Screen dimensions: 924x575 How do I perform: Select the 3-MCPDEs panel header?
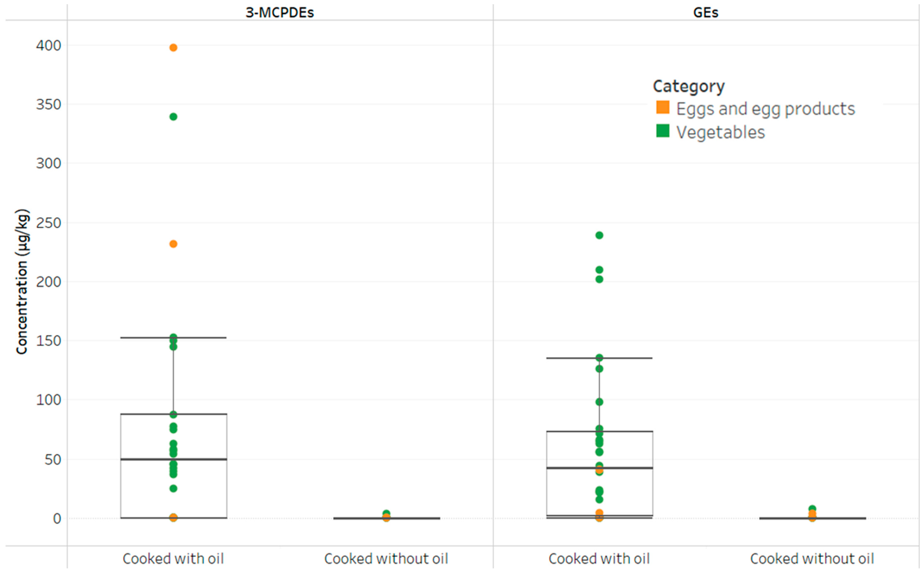pyautogui.click(x=280, y=13)
